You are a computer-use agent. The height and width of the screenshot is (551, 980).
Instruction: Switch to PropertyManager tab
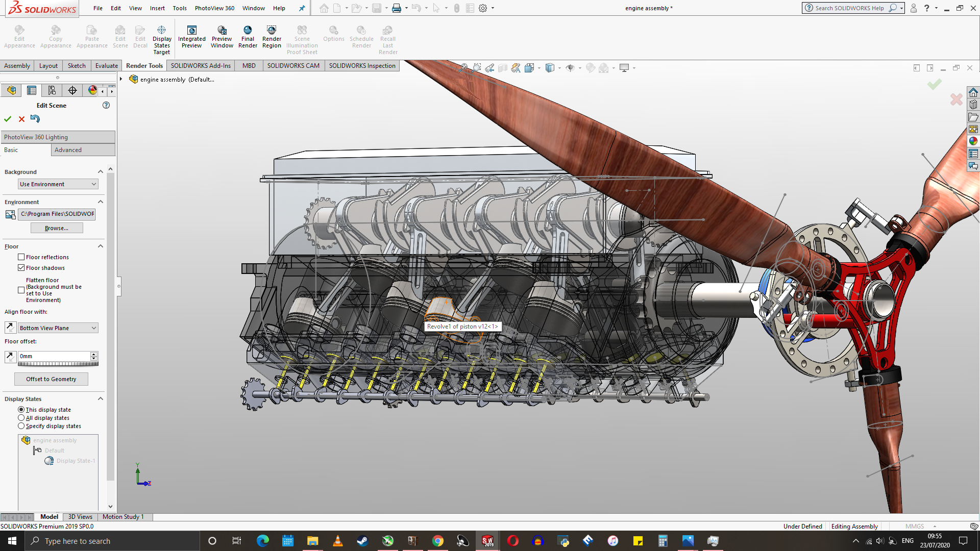pyautogui.click(x=32, y=90)
